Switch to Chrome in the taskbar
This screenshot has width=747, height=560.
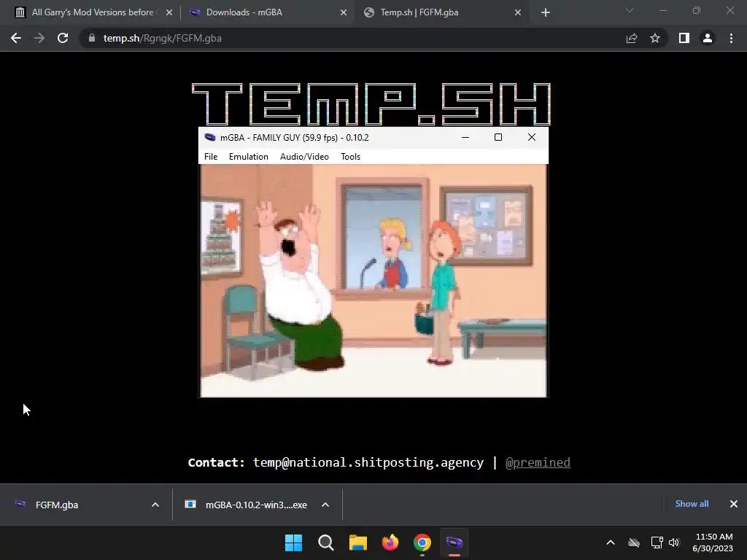pyautogui.click(x=422, y=542)
